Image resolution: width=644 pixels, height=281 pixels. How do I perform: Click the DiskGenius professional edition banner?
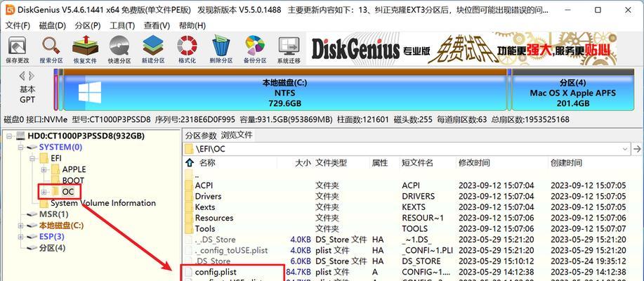coord(462,49)
